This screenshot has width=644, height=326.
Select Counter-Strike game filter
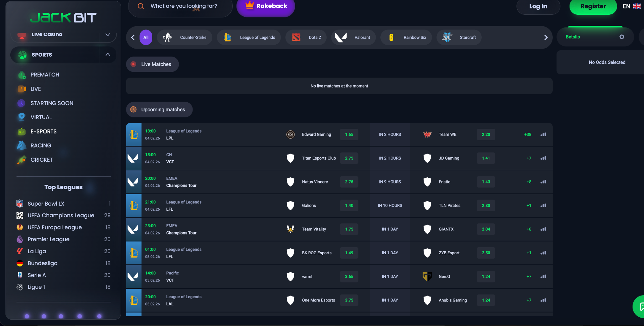184,38
